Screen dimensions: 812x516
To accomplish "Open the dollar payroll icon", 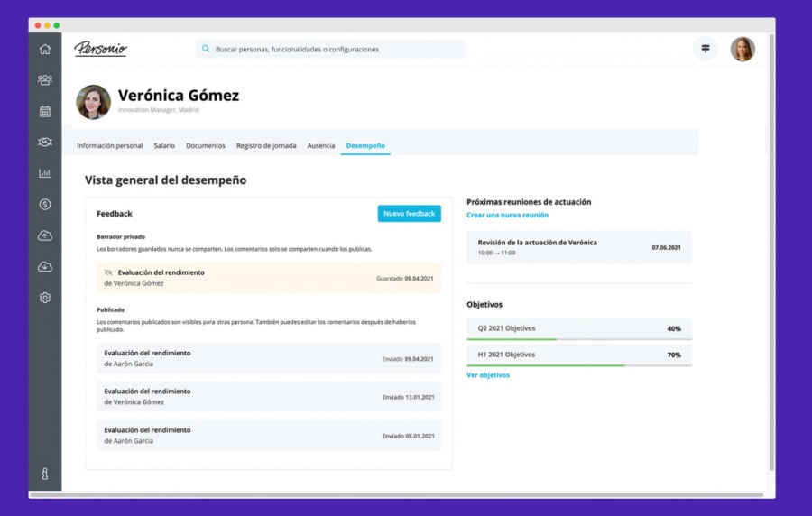I will tap(45, 205).
